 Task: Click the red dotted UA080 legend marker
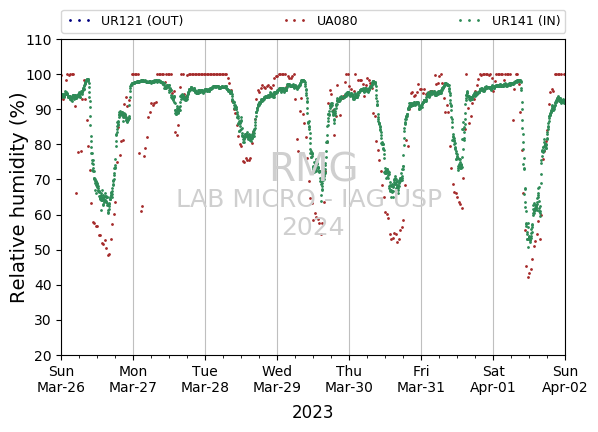(295, 21)
